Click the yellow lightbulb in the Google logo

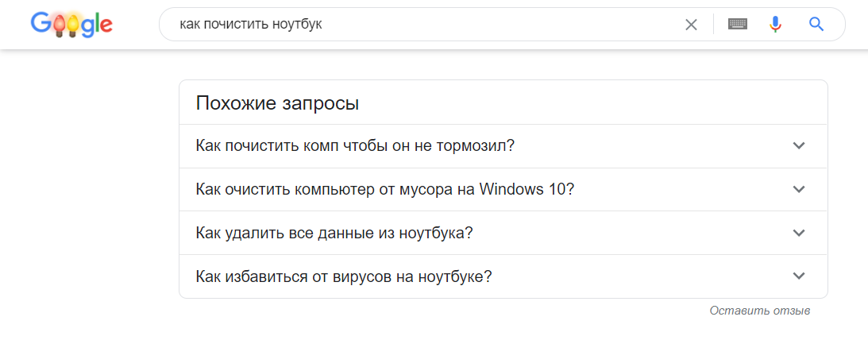73,25
